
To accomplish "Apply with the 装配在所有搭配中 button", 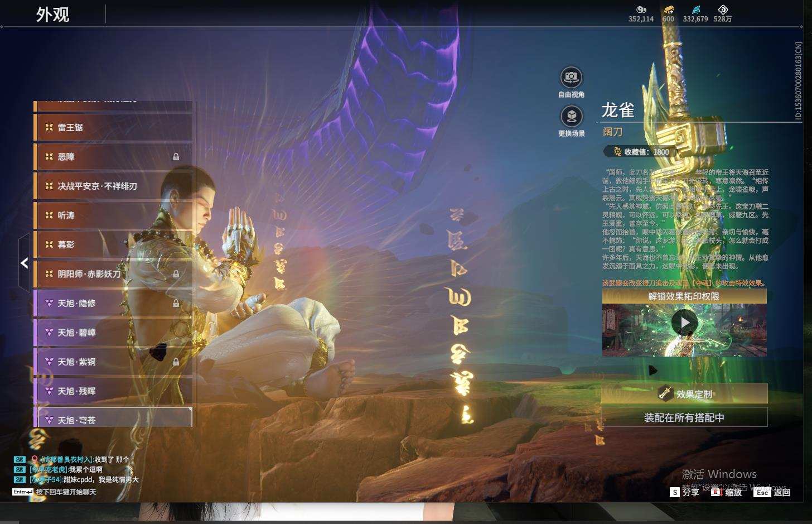I will coord(684,417).
